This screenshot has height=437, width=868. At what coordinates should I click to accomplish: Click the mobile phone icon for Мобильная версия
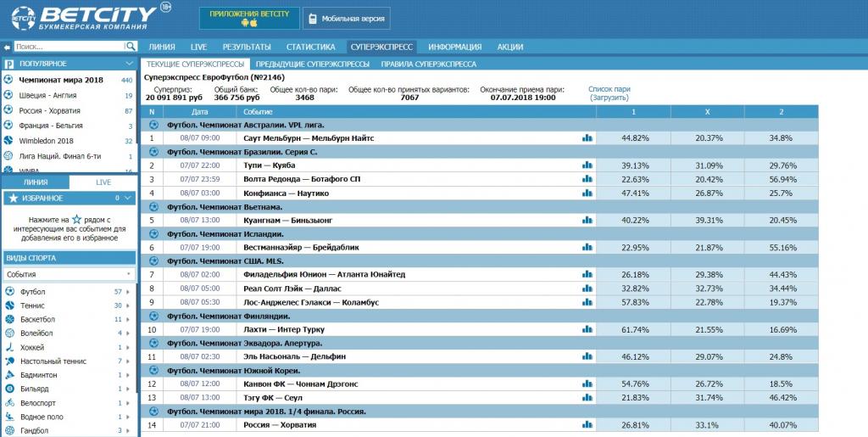[x=311, y=19]
